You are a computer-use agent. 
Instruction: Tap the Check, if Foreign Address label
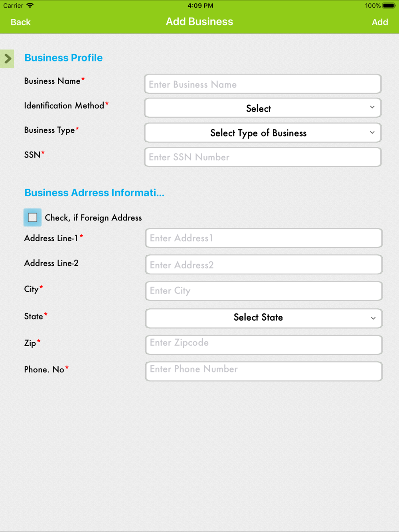point(93,218)
